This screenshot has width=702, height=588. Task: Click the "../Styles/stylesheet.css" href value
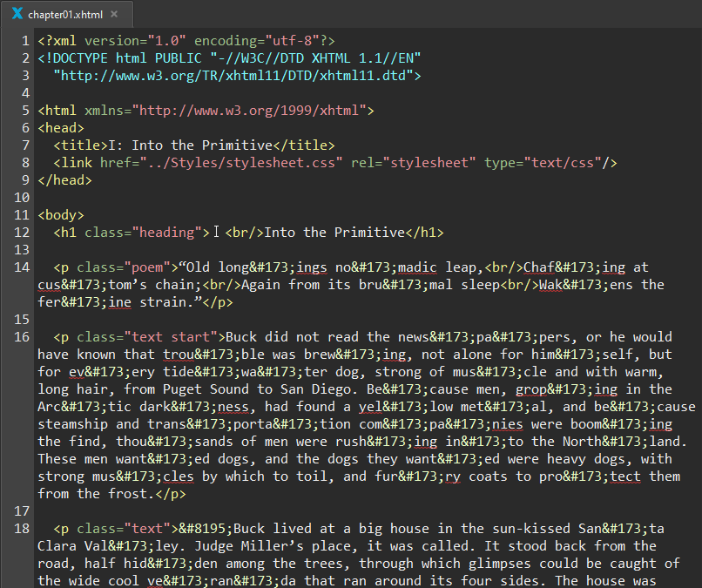pyautogui.click(x=241, y=163)
